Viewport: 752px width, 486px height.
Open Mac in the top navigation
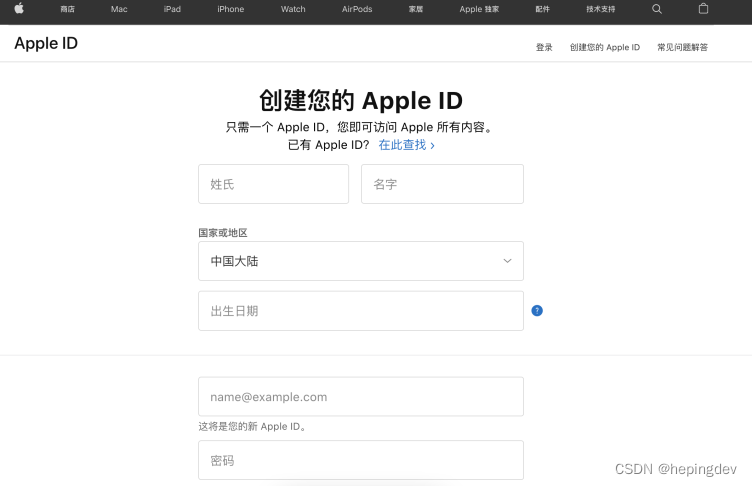coord(119,9)
